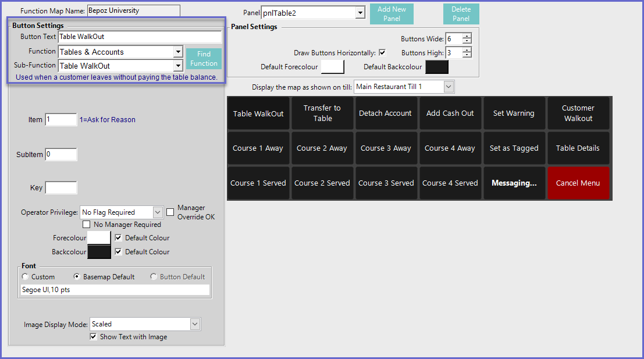Increase Buttons High with the up arrow
The image size is (644, 359).
467,50
